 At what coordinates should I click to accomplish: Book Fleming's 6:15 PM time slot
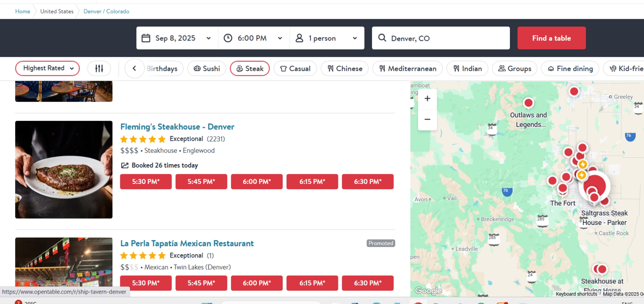coord(312,181)
